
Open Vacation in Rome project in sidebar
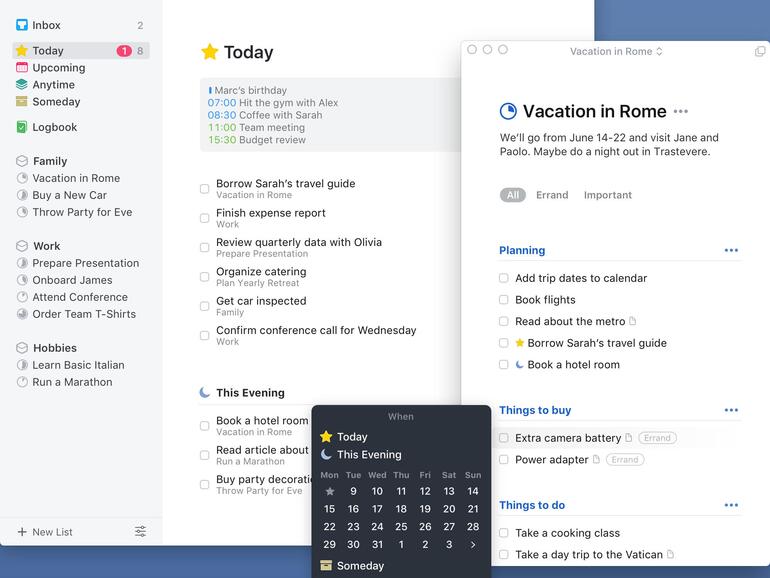click(76, 178)
